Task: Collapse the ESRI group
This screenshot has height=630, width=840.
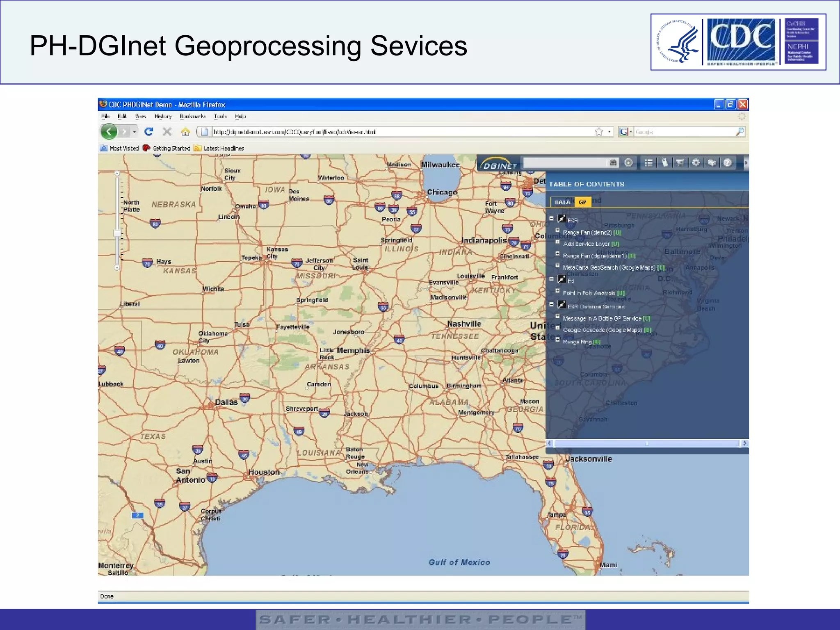Action: tap(552, 219)
